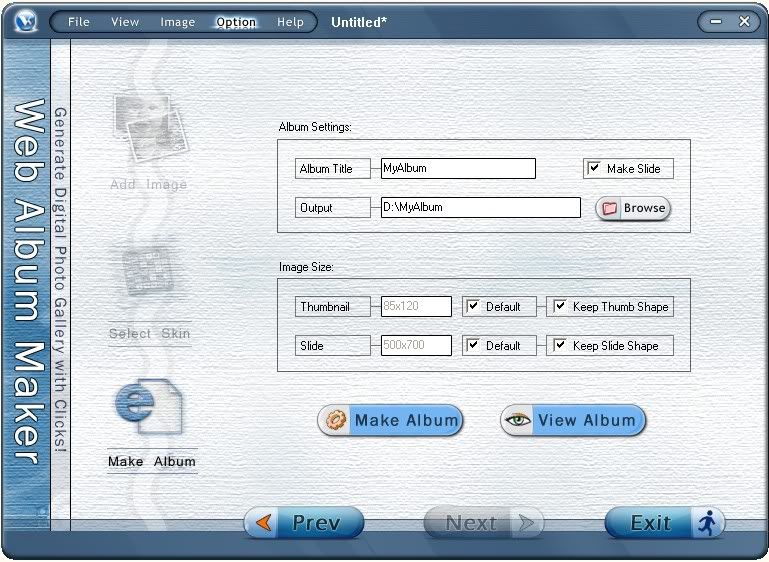Uncheck the Slide Default checkbox
Screen dimensions: 769x562
tap(473, 345)
